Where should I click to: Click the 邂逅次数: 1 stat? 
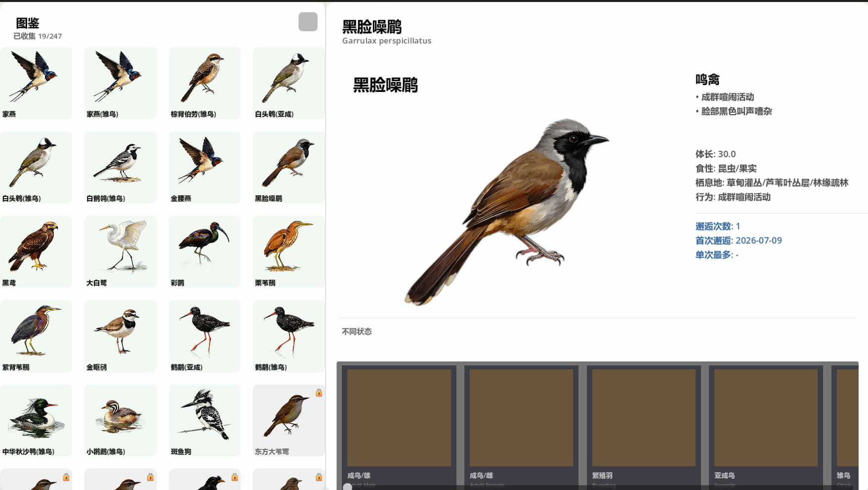tap(718, 226)
